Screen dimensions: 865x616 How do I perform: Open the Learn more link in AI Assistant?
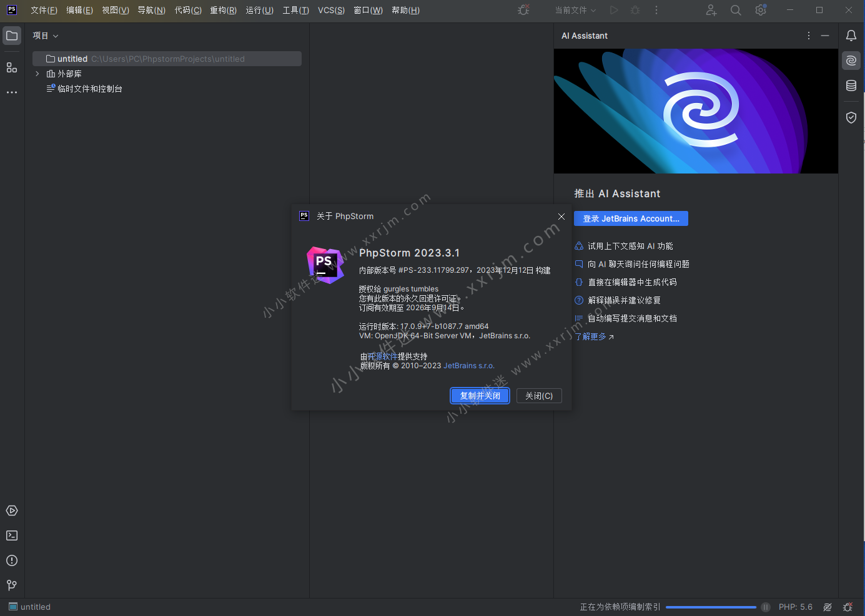click(594, 336)
